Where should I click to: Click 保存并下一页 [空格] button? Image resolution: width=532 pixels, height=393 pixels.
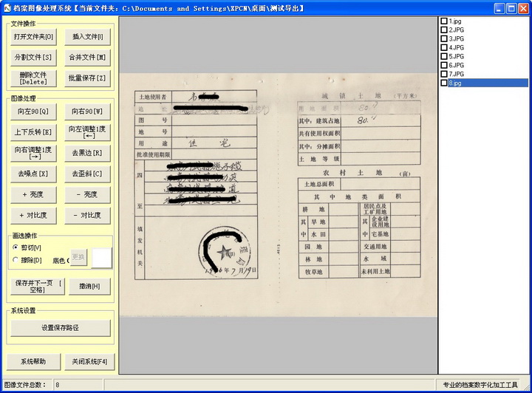click(38, 287)
